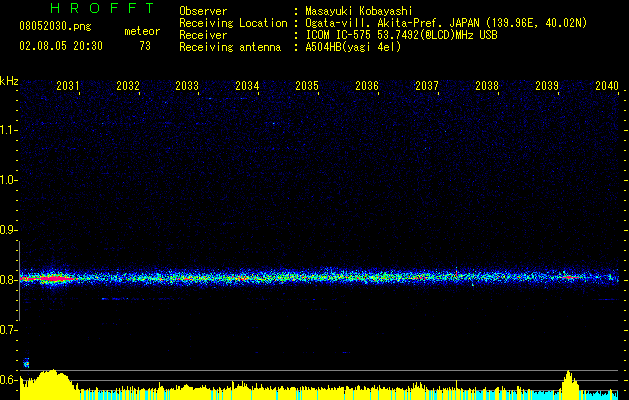Click the 2036 time axis marker

tap(367, 85)
